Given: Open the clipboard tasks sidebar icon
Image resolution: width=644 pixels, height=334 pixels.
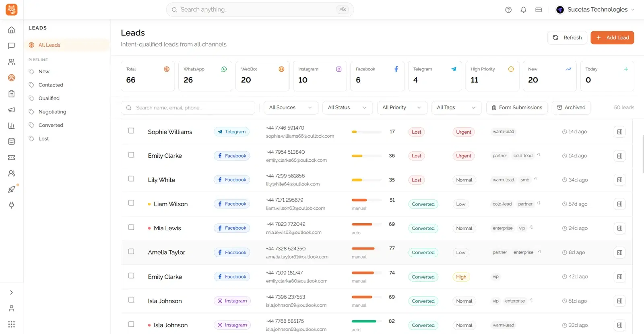Looking at the screenshot, I should 12,94.
